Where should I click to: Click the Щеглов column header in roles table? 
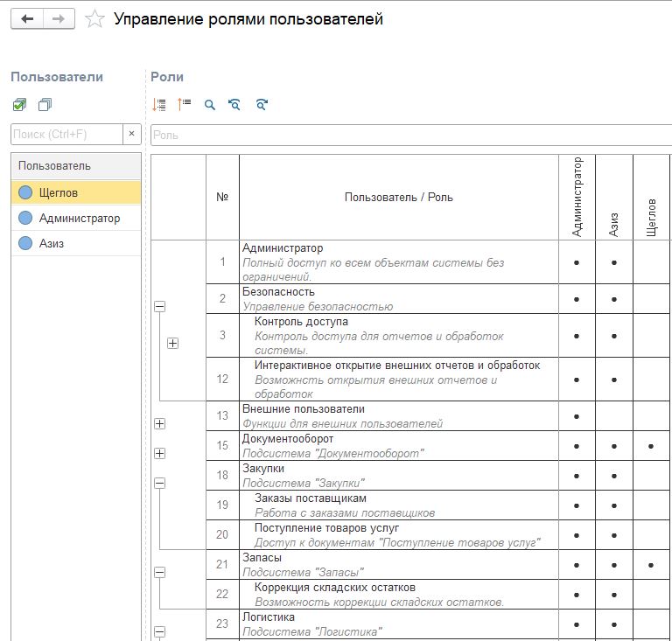tap(651, 197)
